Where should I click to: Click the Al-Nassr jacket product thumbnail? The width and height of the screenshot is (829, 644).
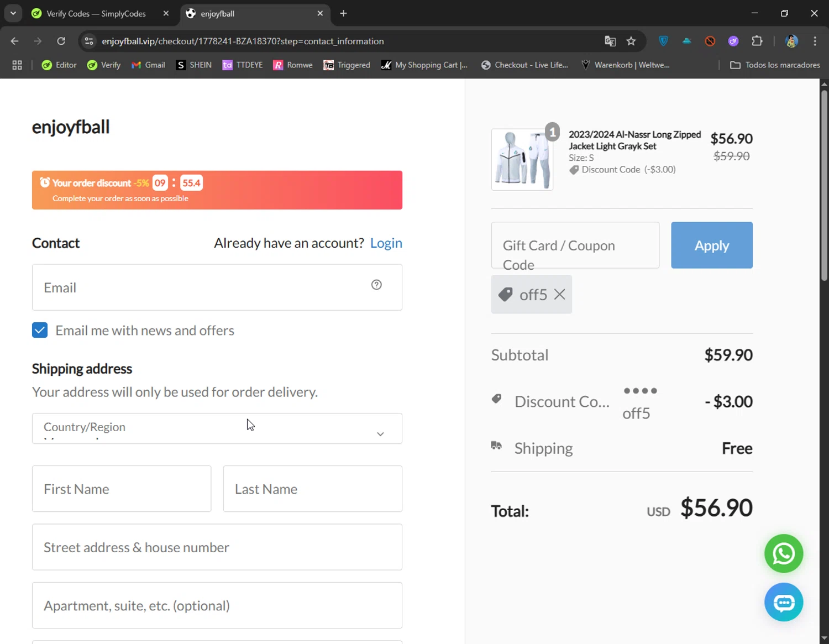pos(522,160)
